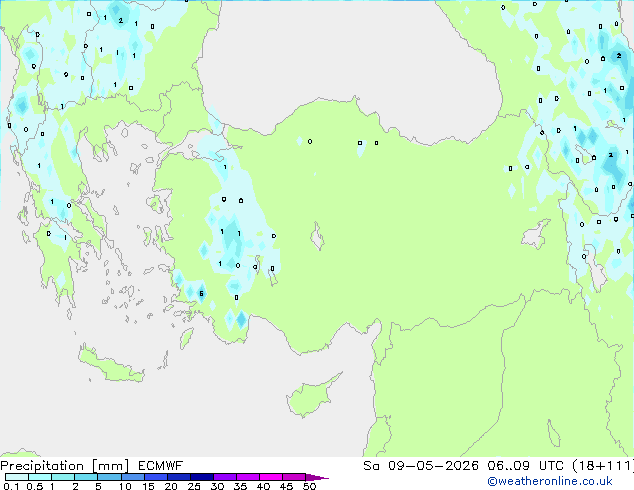This screenshot has width=634, height=490.
Task: Click the Precipitation [mm] title label
Action: click(x=65, y=466)
